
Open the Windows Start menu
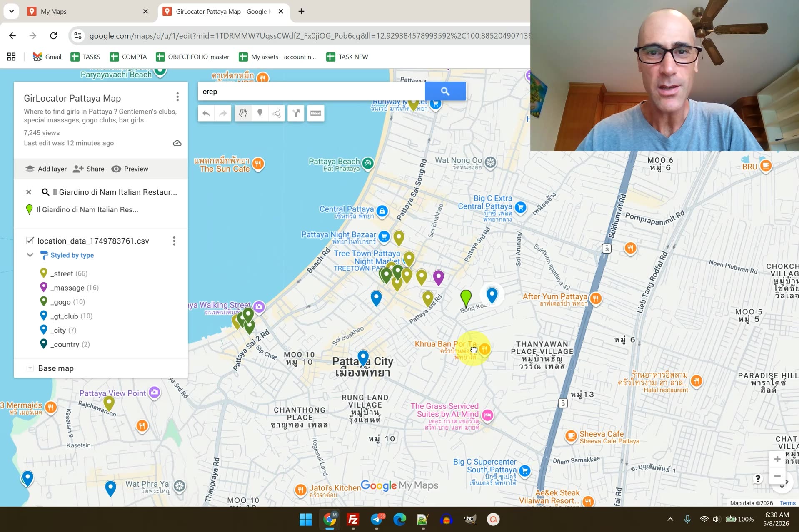[306, 519]
